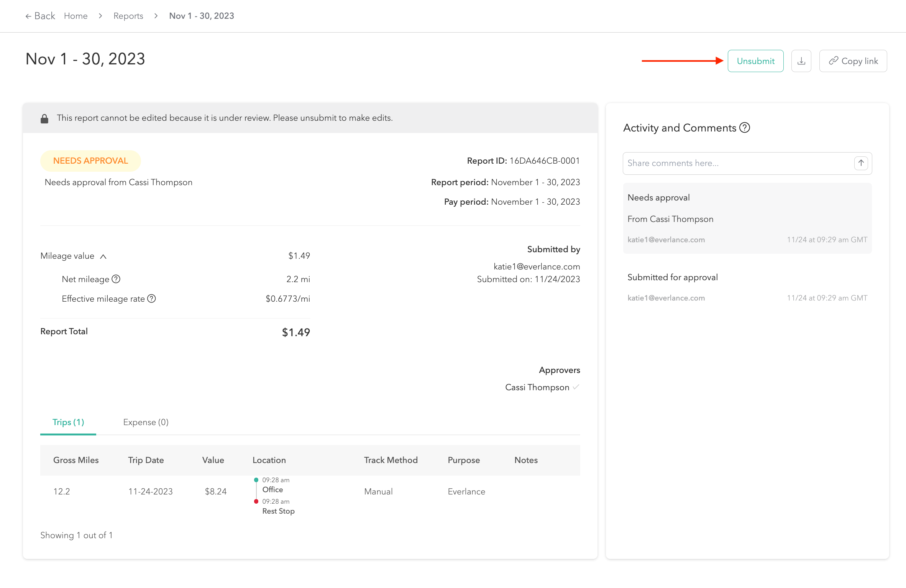Screen dimensions: 906x588
Task: Click the Copy link button
Action: point(853,61)
